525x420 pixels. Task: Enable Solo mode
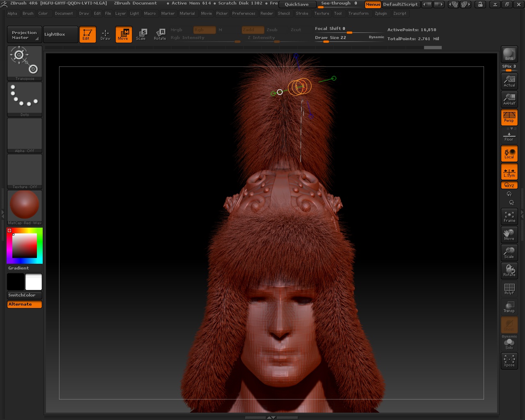point(509,343)
